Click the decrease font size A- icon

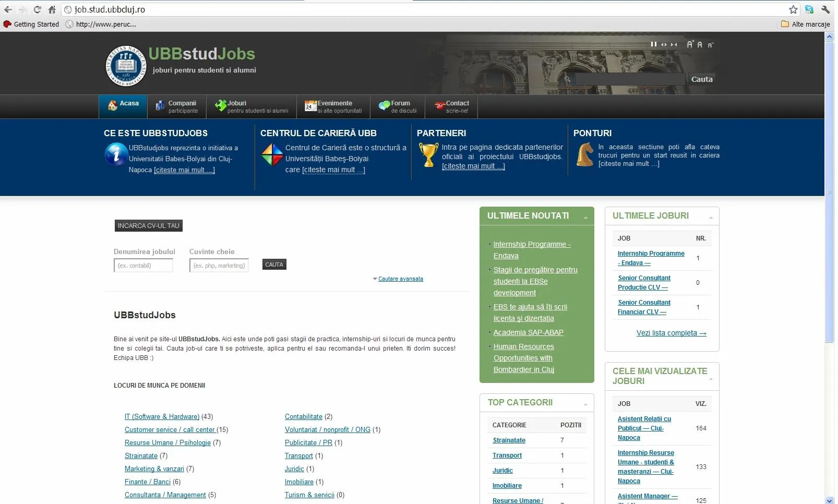[x=710, y=45]
